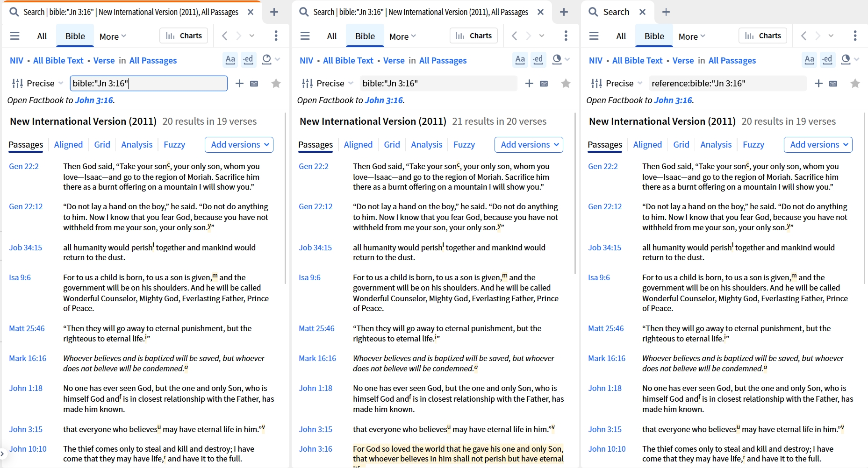Expand More dropdown in second panel
Viewport: 868px width, 468px height.
point(402,36)
